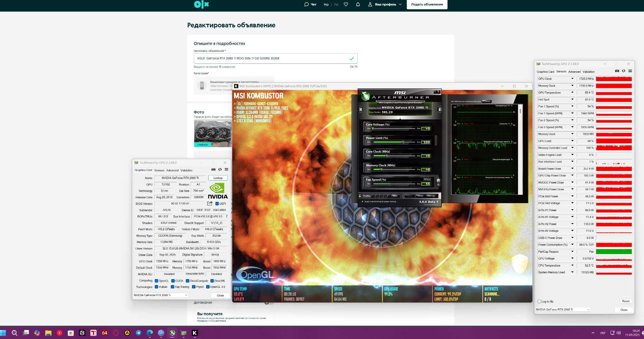The image size is (644, 339).
Task: Click Detach on Afterburner hardware monitor
Action: click(487, 101)
